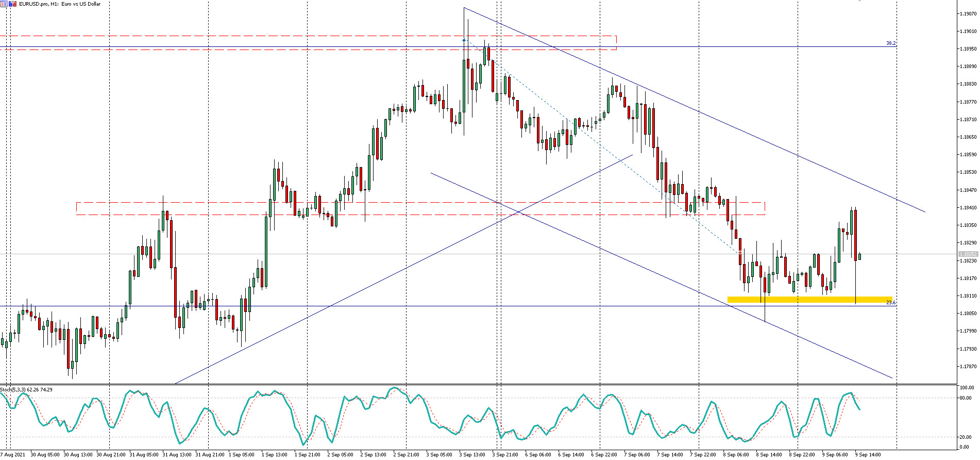Click the 1.18950 price axis label
Screen dimensions: 980x460
point(968,48)
